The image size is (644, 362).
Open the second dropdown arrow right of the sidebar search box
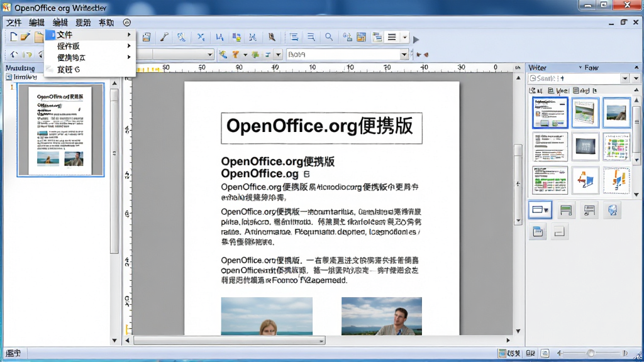[636, 78]
